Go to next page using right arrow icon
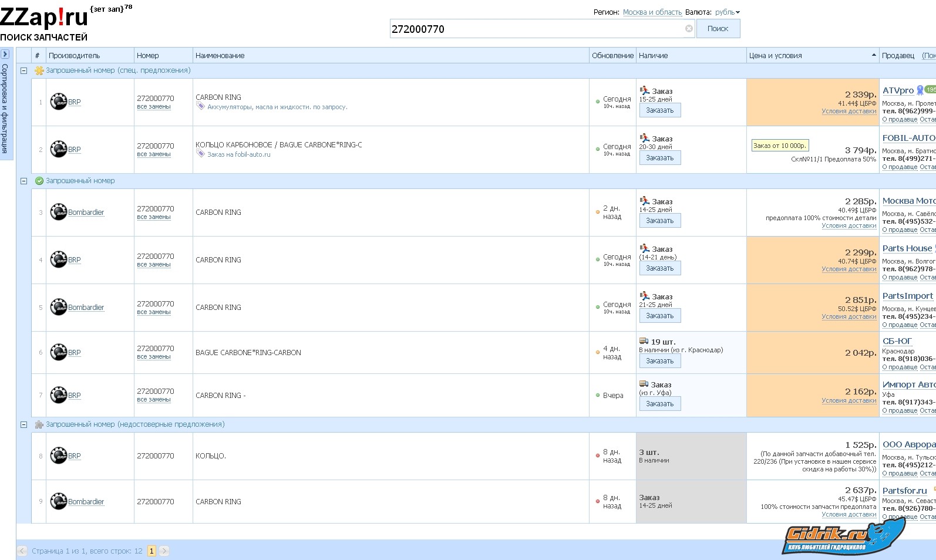This screenshot has height=560, width=936. [x=164, y=551]
